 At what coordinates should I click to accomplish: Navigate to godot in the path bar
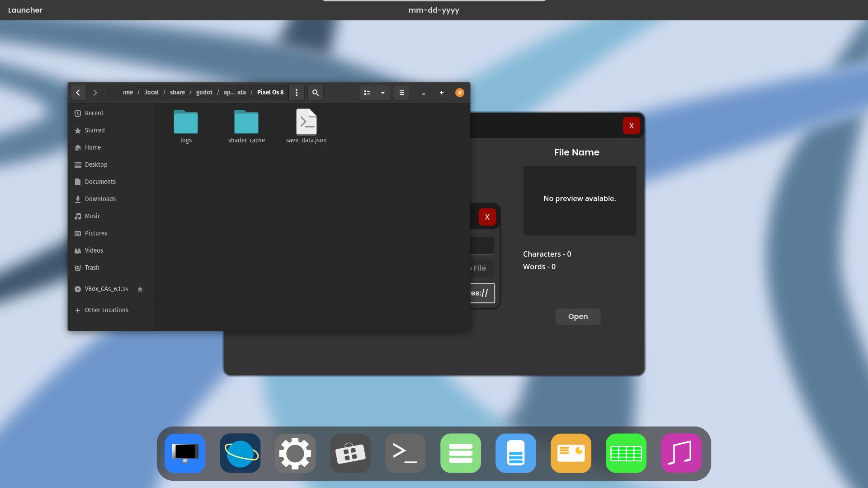[x=204, y=93]
